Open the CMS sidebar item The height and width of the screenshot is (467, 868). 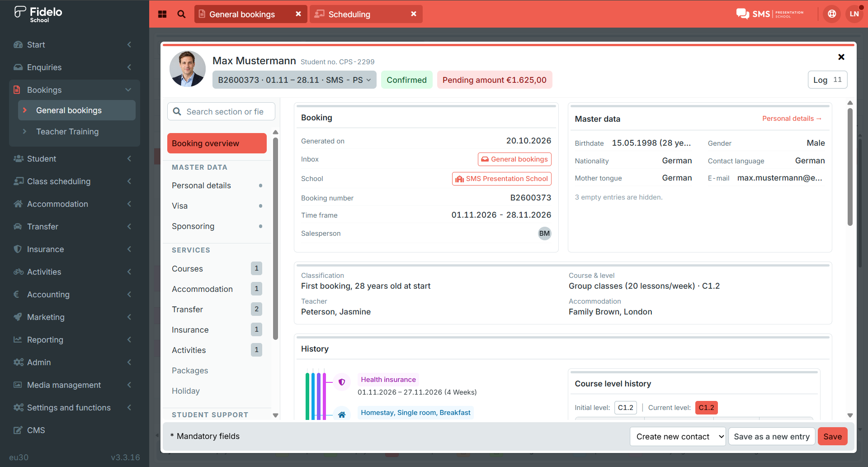click(x=75, y=430)
